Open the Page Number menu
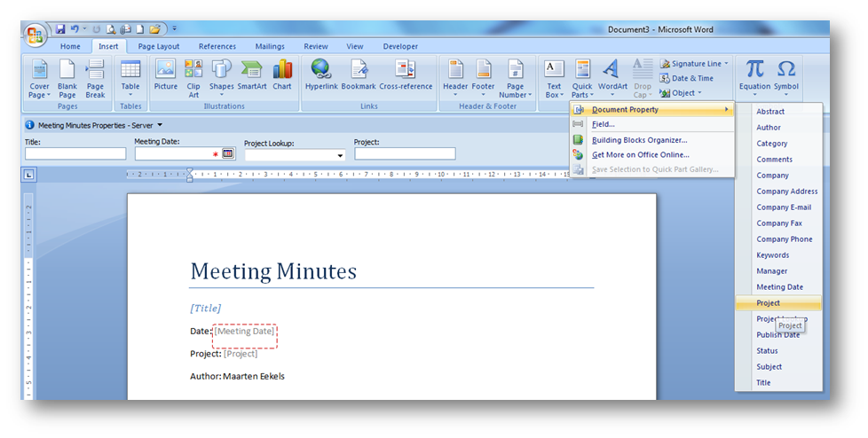 pyautogui.click(x=515, y=79)
